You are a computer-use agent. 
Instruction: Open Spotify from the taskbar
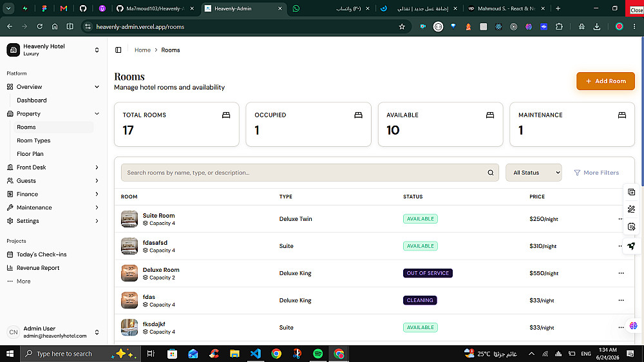click(318, 354)
